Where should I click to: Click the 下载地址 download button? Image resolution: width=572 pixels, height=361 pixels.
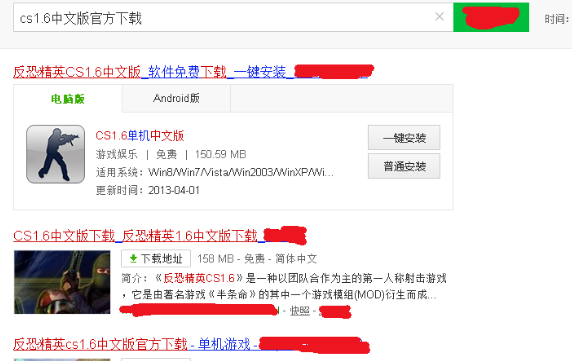tap(156, 259)
